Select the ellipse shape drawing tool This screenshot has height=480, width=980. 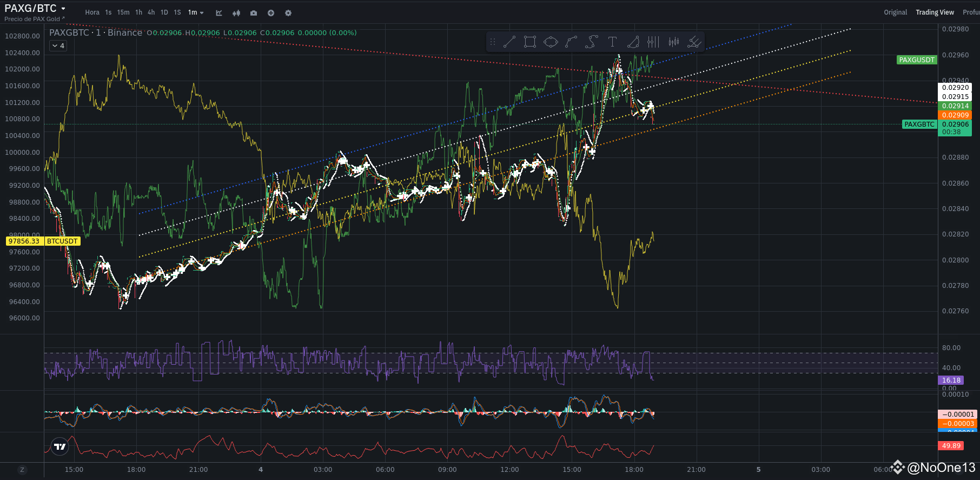click(x=551, y=42)
